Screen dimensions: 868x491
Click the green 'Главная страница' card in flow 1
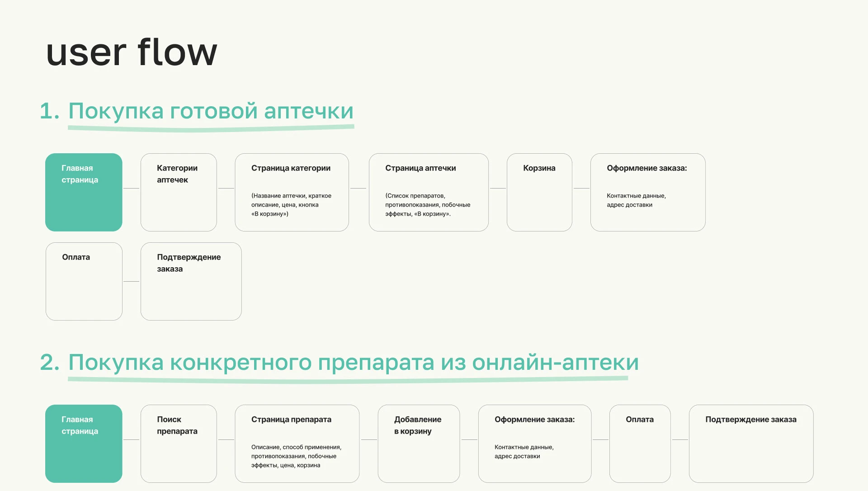84,192
